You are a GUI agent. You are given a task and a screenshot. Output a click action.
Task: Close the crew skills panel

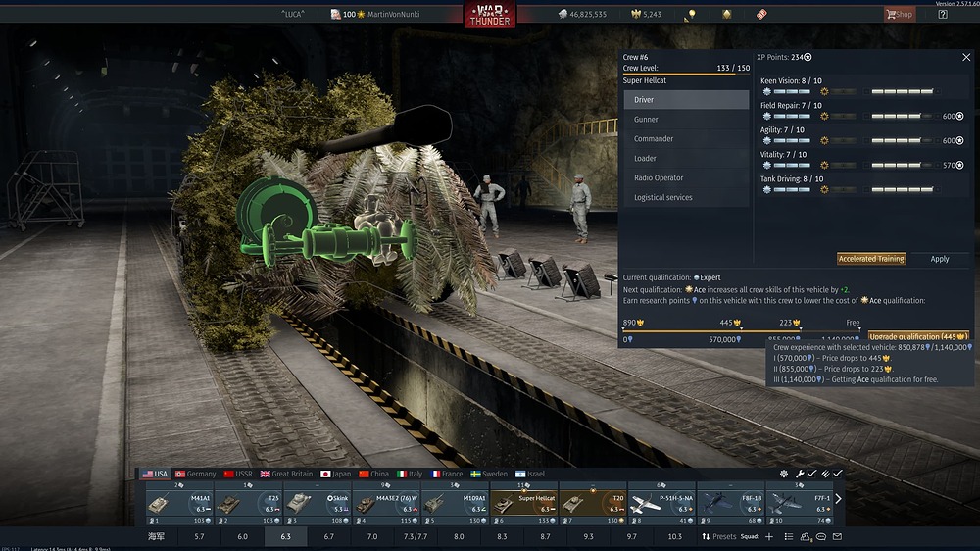[x=966, y=57]
